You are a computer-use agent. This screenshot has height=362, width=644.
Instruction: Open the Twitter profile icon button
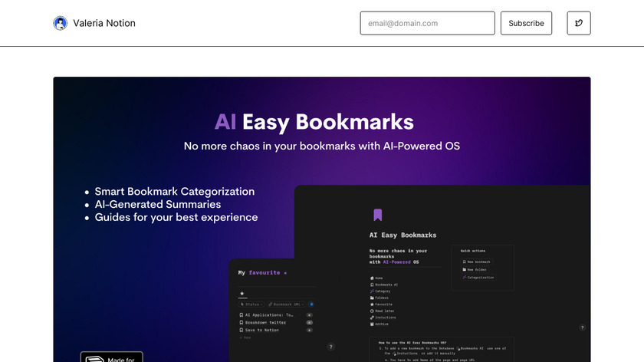pyautogui.click(x=579, y=23)
